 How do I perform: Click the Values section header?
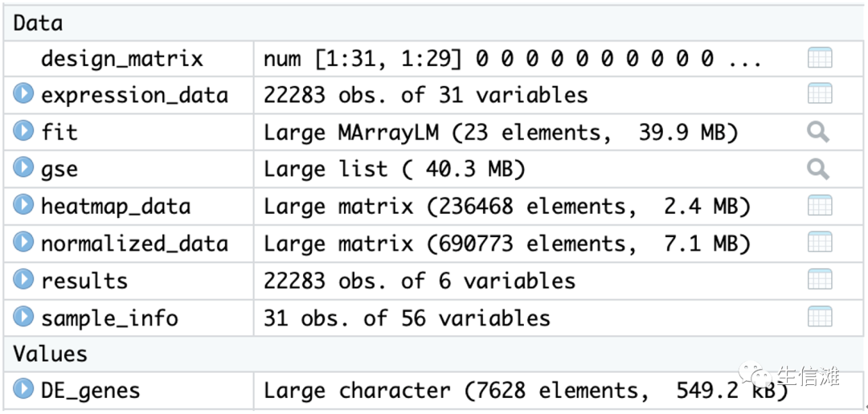click(50, 354)
